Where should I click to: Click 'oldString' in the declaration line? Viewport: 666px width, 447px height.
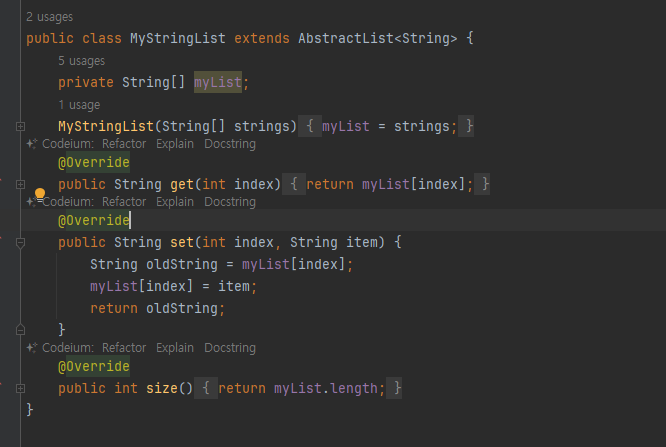tap(181, 265)
